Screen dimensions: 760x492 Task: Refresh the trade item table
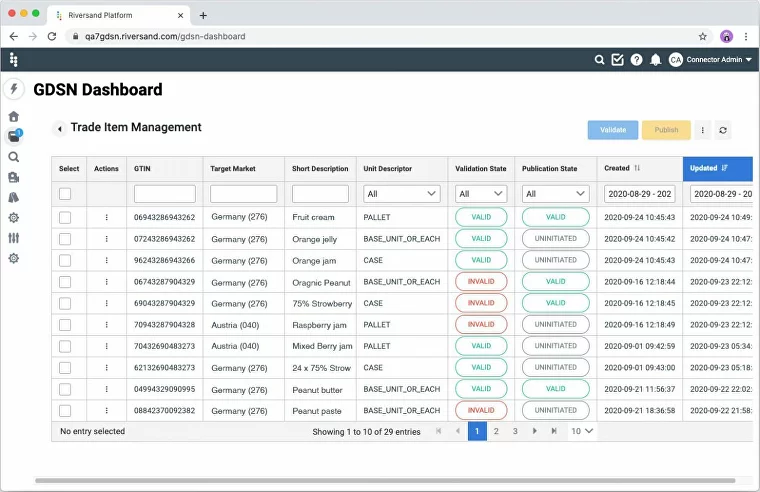click(x=723, y=130)
